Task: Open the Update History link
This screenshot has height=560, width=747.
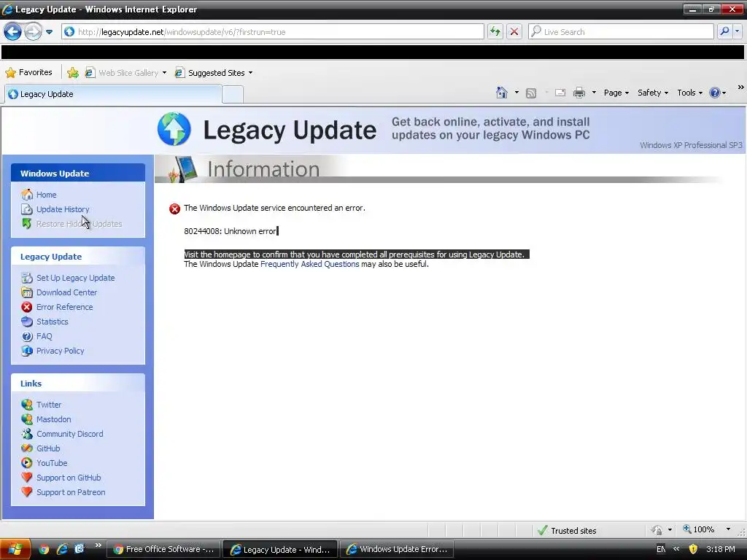Action: click(63, 209)
